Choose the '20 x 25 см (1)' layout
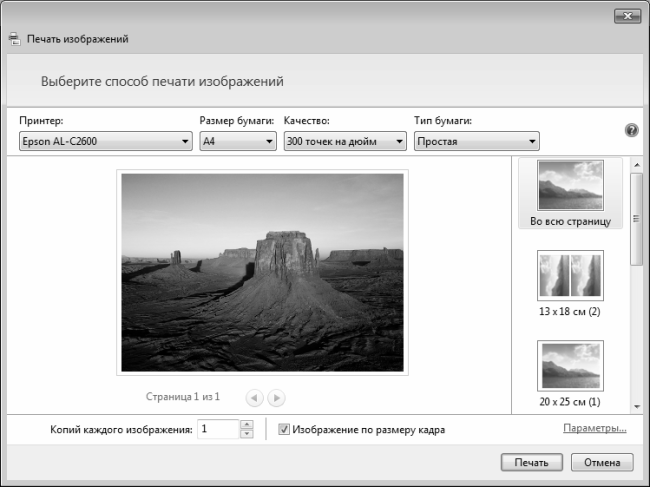Image resolution: width=650 pixels, height=487 pixels. [x=570, y=374]
